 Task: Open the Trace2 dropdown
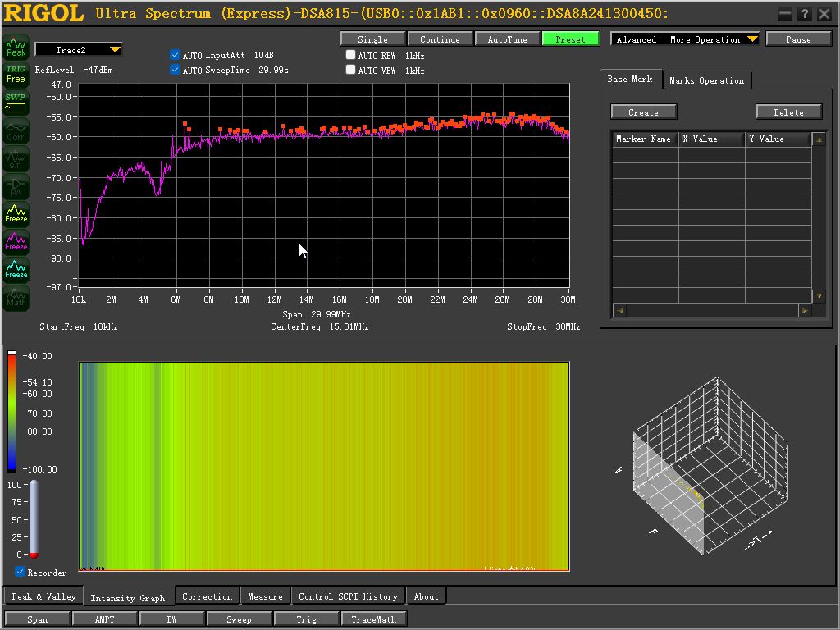78,50
